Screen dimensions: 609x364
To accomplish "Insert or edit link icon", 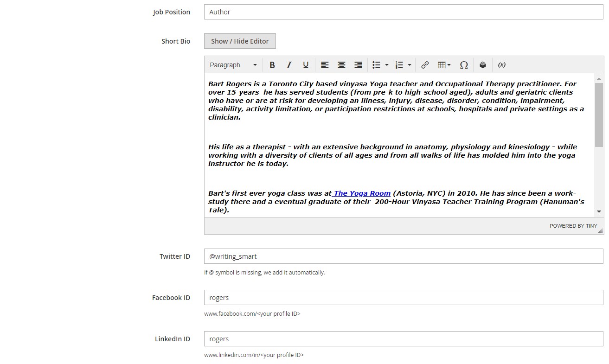I will [x=425, y=65].
